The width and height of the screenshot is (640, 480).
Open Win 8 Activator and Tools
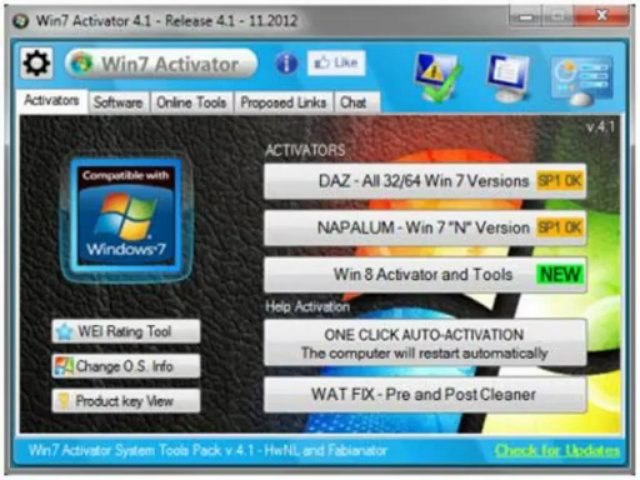pos(425,274)
